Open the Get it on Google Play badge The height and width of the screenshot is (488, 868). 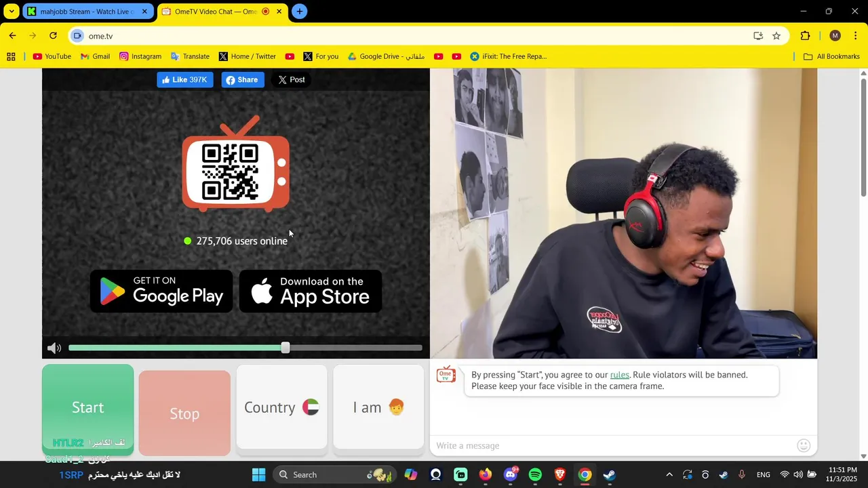pos(161,291)
